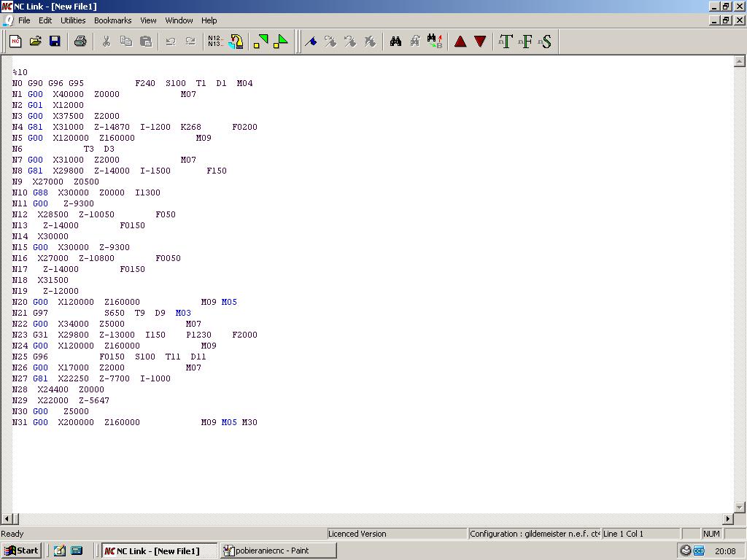Click the blue flag bookmark icon
Image resolution: width=747 pixels, height=560 pixels.
[x=311, y=42]
